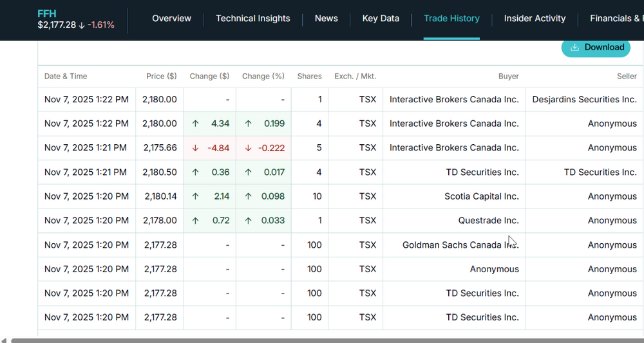Click the green up arrow beside 4.34
Image resolution: width=644 pixels, height=343 pixels.
[x=196, y=124]
